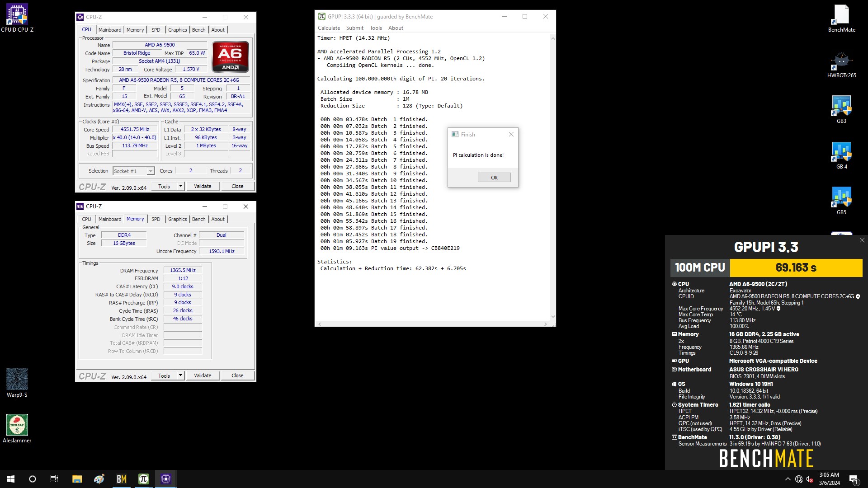
Task: Click the GPUPI vertical scrollbar up arrow
Action: click(x=552, y=38)
